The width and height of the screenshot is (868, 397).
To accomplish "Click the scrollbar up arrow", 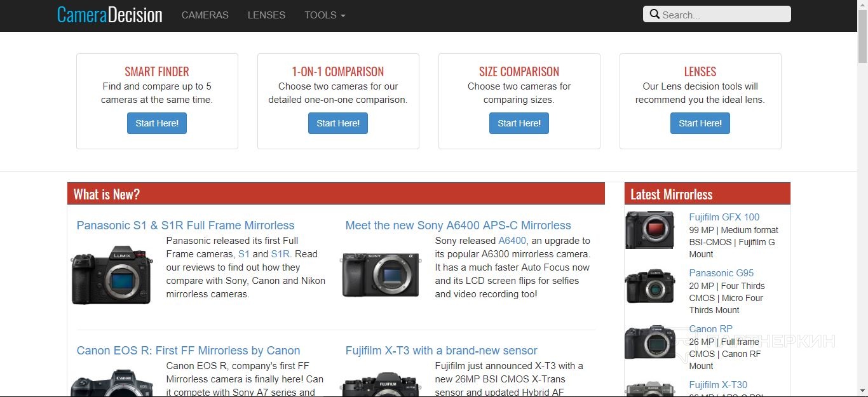I will (863, 5).
